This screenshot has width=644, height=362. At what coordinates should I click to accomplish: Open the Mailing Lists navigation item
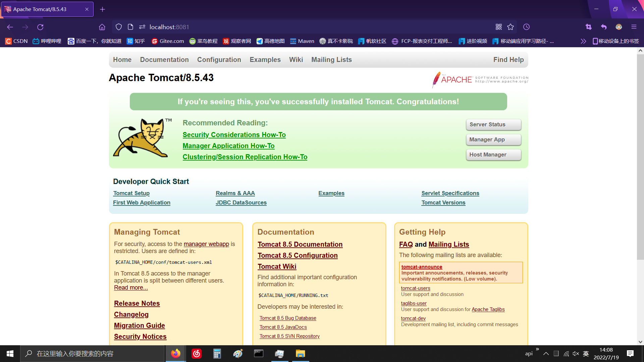[x=331, y=60]
